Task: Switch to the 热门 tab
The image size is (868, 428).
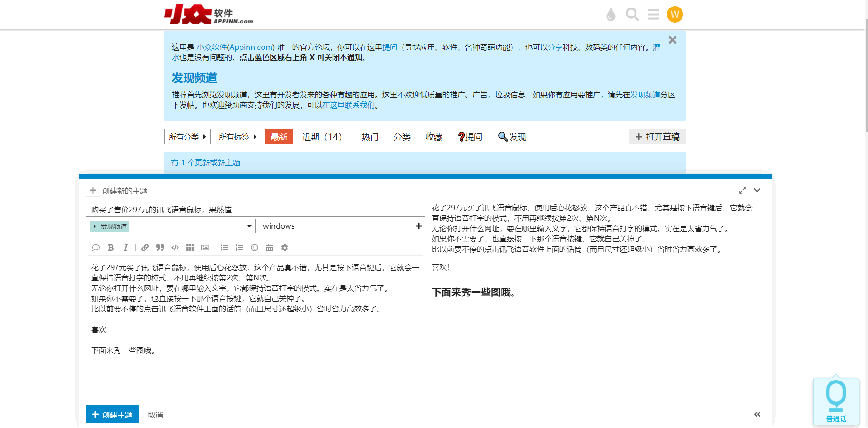Action: (x=370, y=137)
